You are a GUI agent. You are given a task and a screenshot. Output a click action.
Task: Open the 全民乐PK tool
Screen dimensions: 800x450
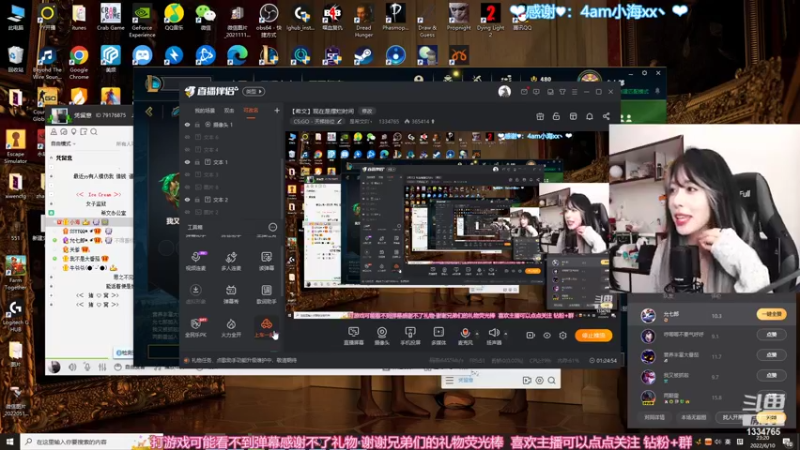(195, 328)
